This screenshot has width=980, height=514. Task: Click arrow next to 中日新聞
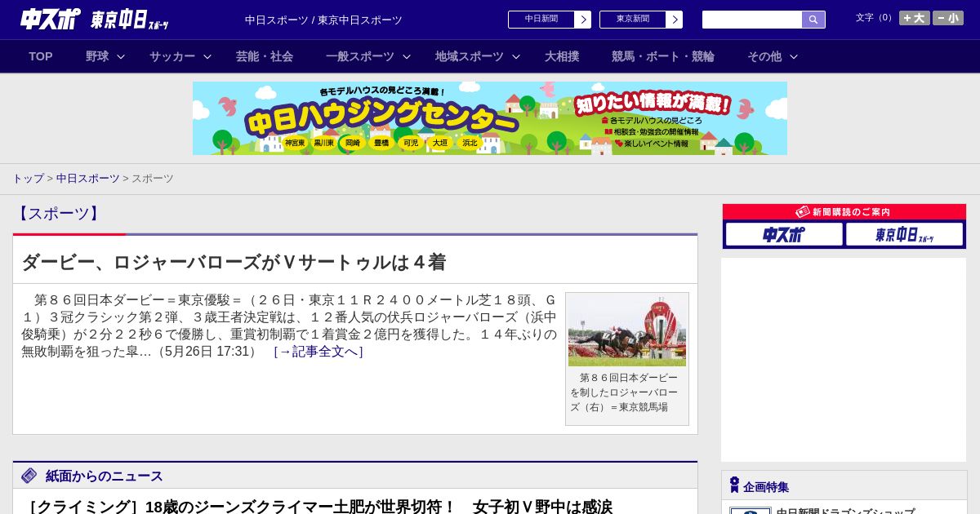click(583, 20)
